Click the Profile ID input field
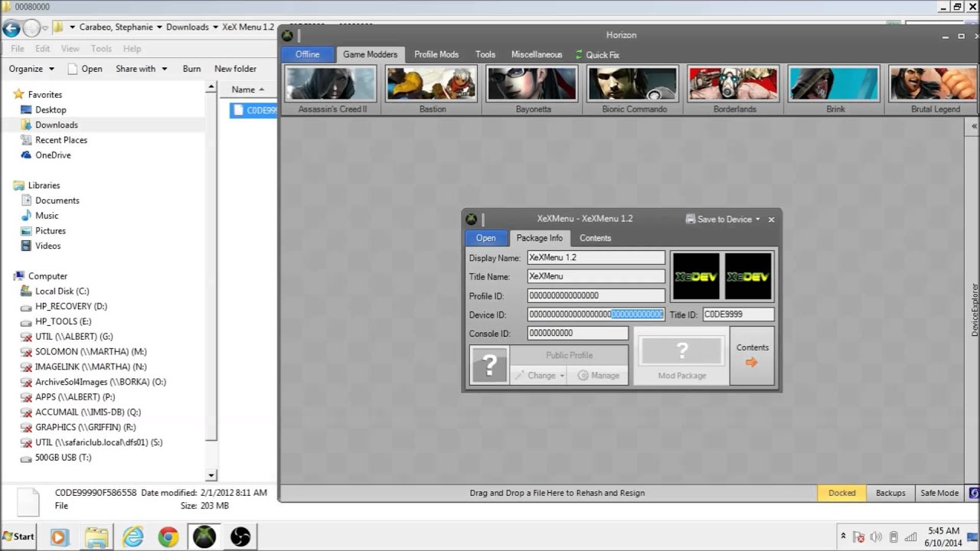The width and height of the screenshot is (980, 551). pyautogui.click(x=596, y=295)
